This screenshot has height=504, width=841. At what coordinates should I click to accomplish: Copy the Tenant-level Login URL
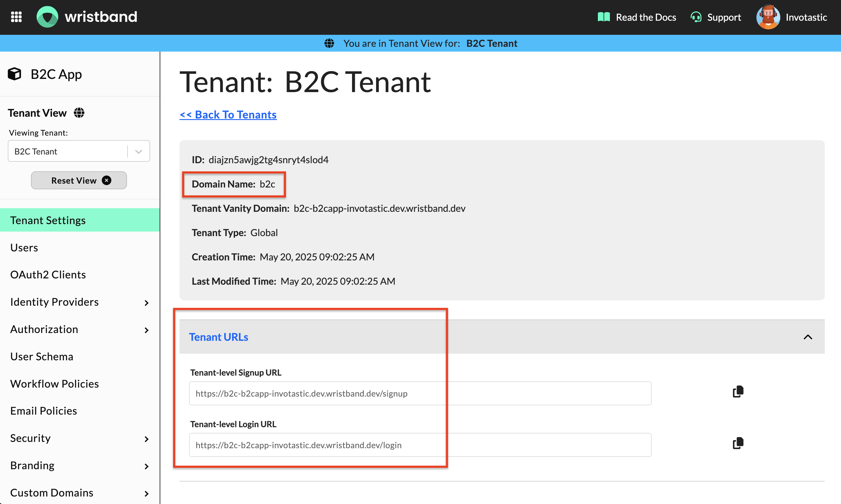point(738,443)
